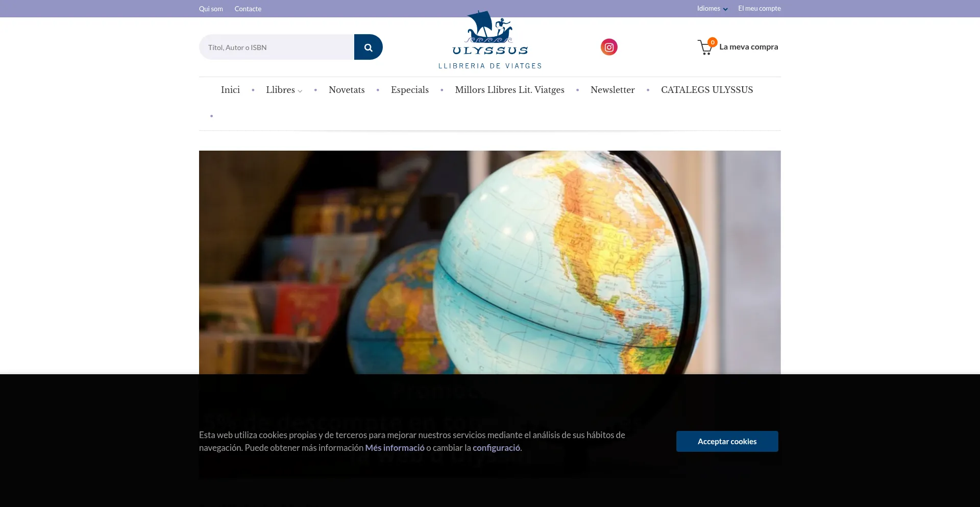Expand the Llibres submenu
This screenshot has height=507, width=980.
(284, 90)
